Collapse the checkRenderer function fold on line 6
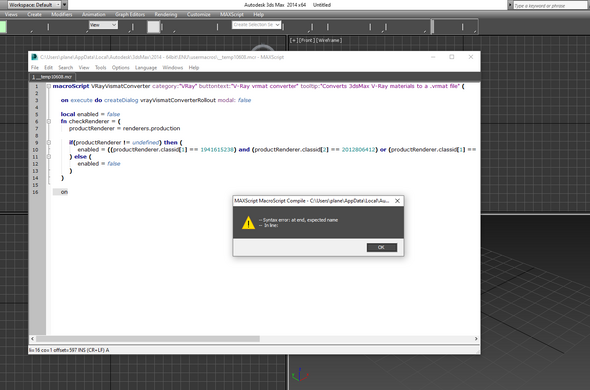 coord(49,121)
